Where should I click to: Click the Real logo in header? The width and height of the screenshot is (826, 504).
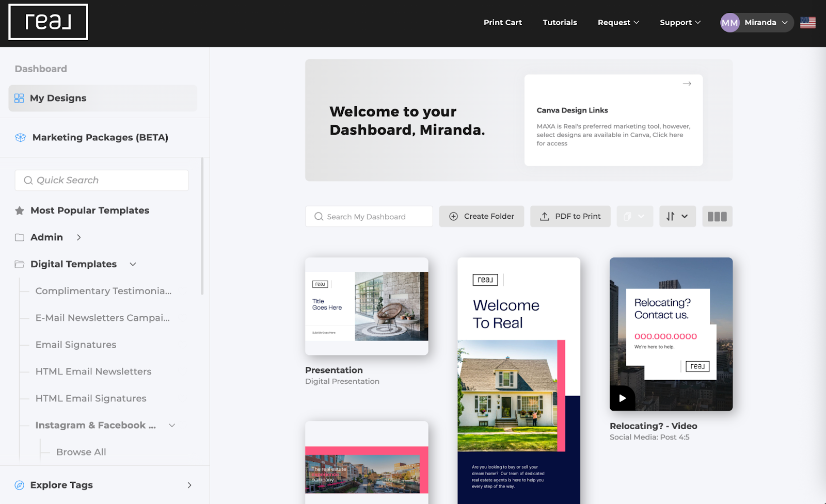[48, 22]
